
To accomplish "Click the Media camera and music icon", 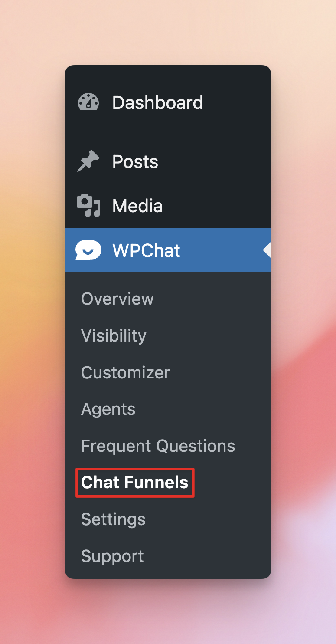I will coord(88,206).
